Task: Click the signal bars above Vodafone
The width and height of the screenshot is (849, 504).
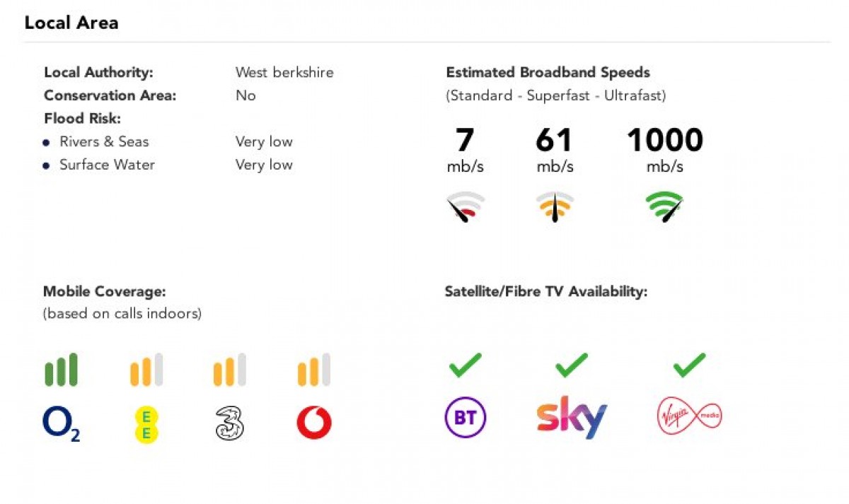Action: pyautogui.click(x=314, y=370)
